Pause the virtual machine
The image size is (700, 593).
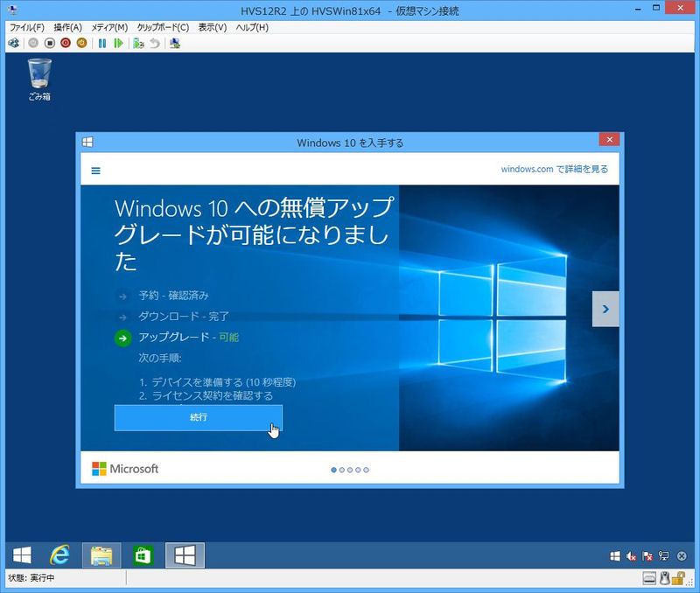pos(102,43)
